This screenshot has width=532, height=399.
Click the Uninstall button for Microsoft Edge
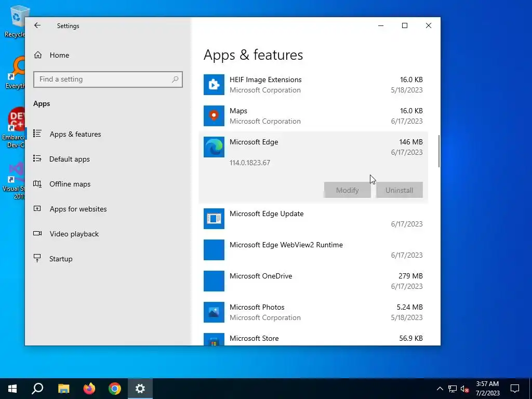coord(400,190)
